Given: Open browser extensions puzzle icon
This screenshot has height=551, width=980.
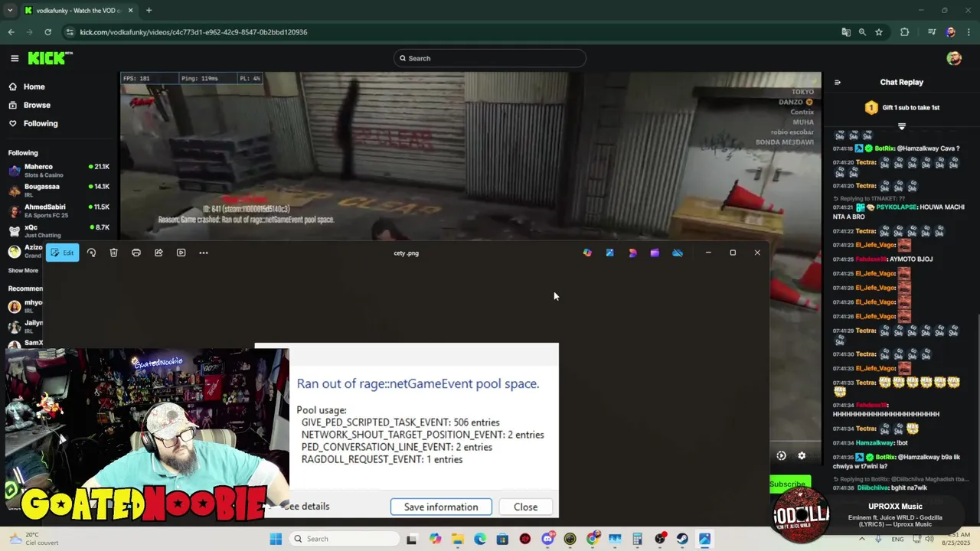Looking at the screenshot, I should click(x=905, y=32).
